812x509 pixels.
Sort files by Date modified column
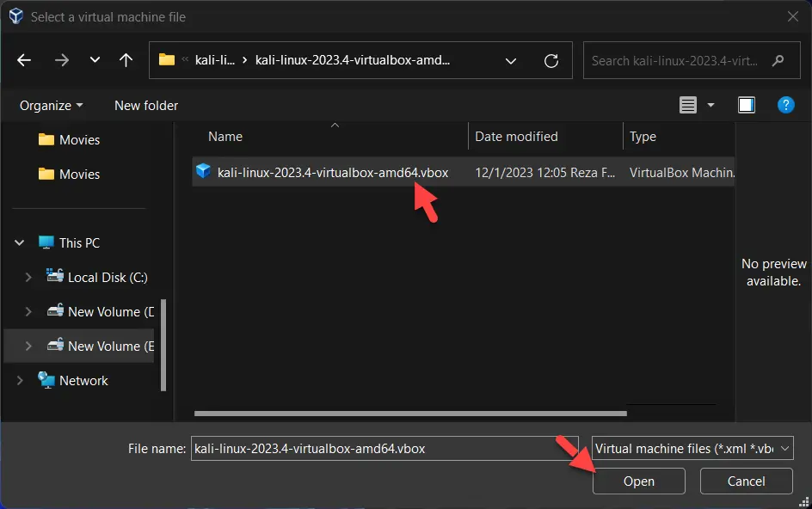516,136
